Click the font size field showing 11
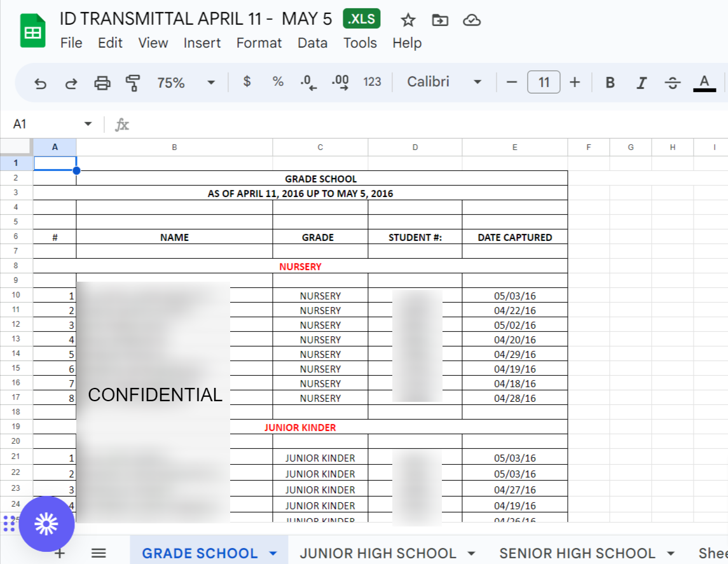The width and height of the screenshot is (728, 564). coord(544,82)
